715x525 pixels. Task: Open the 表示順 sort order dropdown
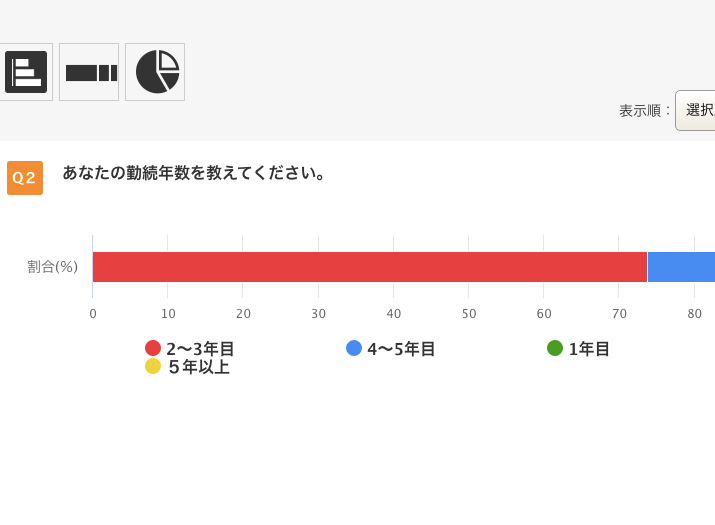point(697,110)
